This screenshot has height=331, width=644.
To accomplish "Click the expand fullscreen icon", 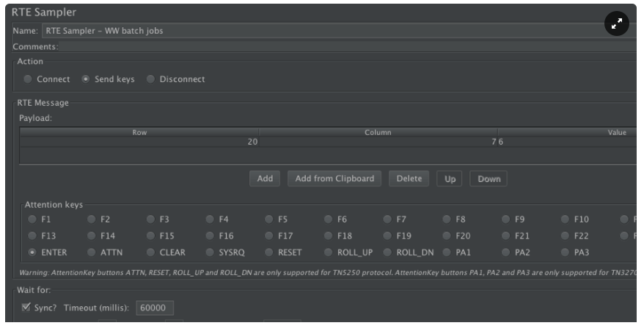I will pyautogui.click(x=617, y=23).
